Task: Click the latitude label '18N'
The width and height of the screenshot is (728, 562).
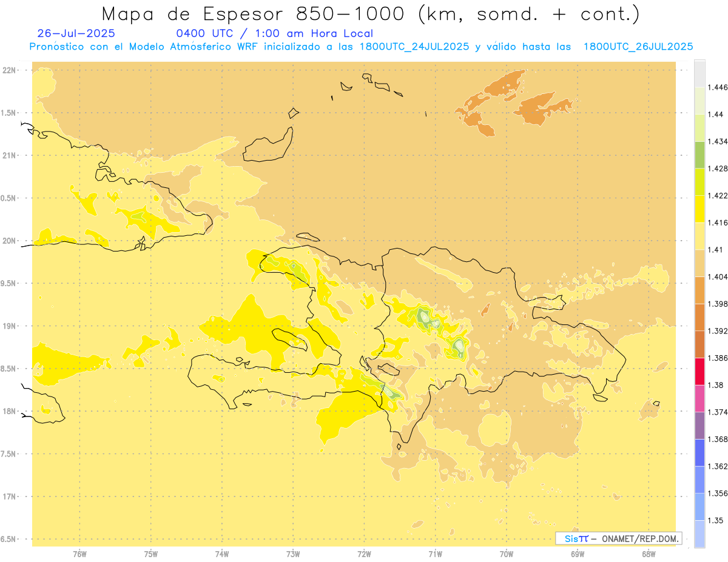Action: (x=8, y=411)
